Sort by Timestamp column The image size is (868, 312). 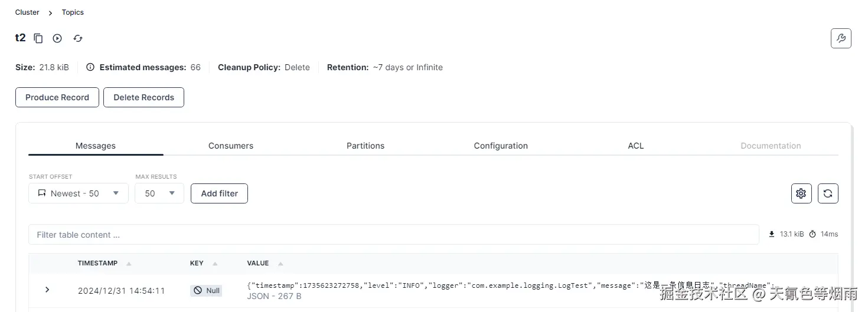click(x=129, y=264)
